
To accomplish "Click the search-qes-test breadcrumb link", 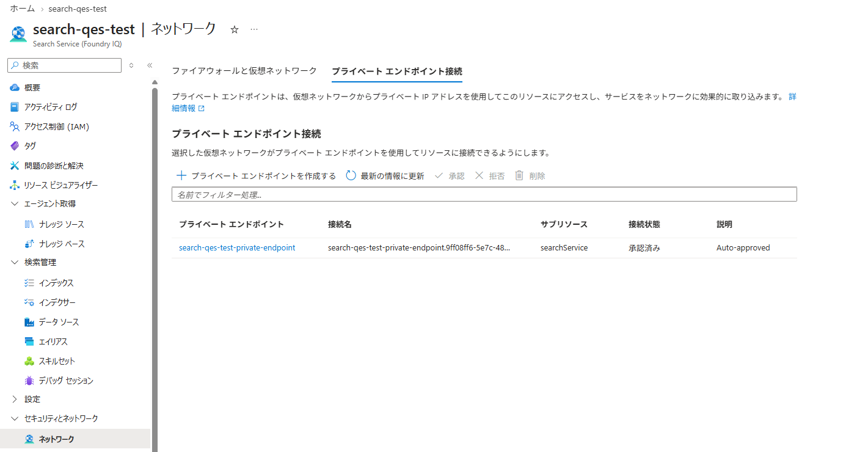I will tap(78, 9).
